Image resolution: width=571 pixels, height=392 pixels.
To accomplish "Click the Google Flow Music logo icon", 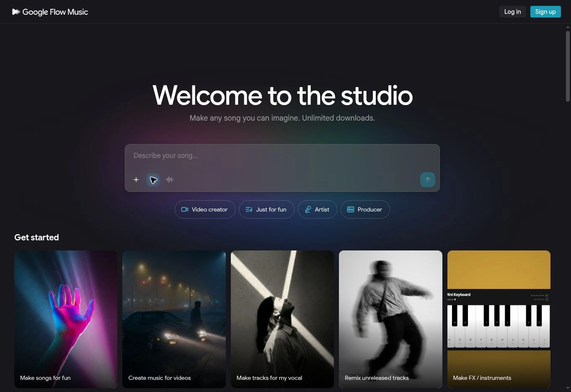I will (16, 12).
